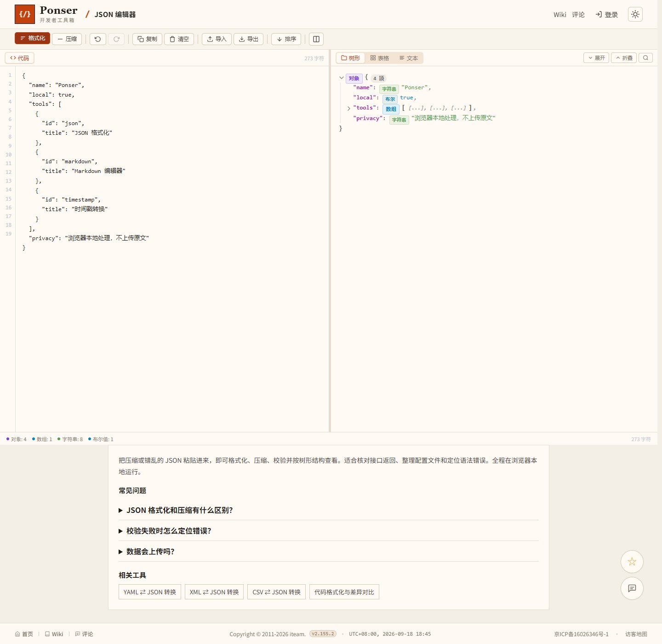This screenshot has height=644, width=662.
Task: Click the 清空 clear trash button
Action: coord(179,39)
